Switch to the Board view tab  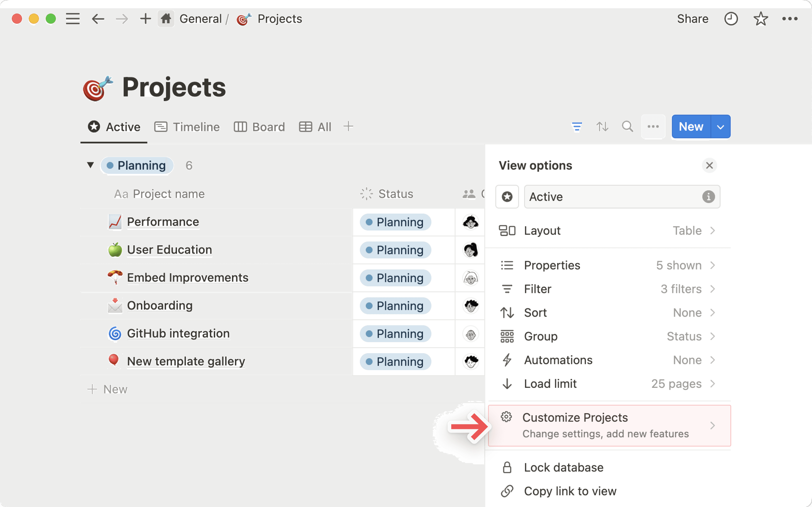[259, 127]
